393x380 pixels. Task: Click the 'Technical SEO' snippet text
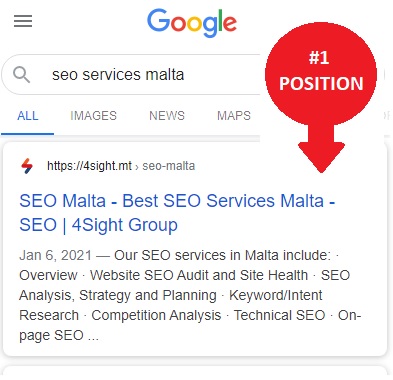(279, 315)
